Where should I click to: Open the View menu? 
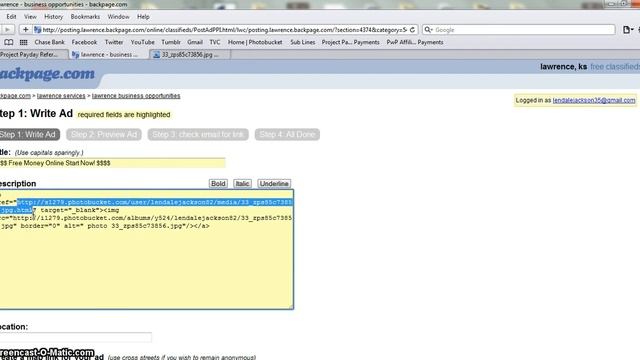30,17
